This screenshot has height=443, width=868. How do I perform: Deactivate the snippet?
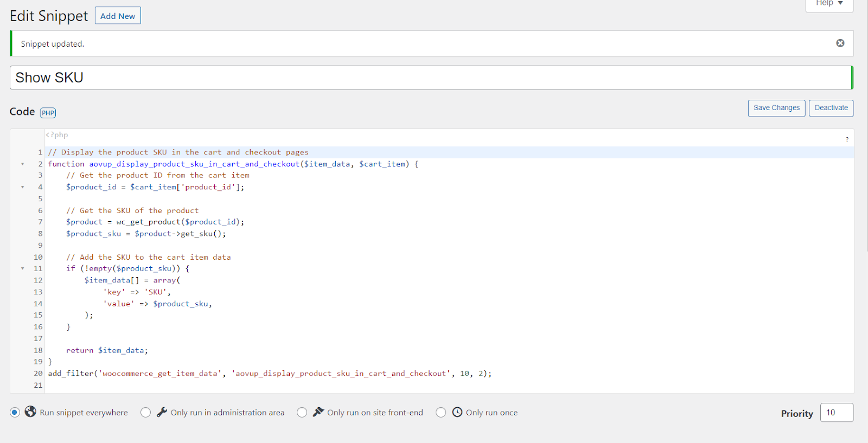pyautogui.click(x=831, y=108)
